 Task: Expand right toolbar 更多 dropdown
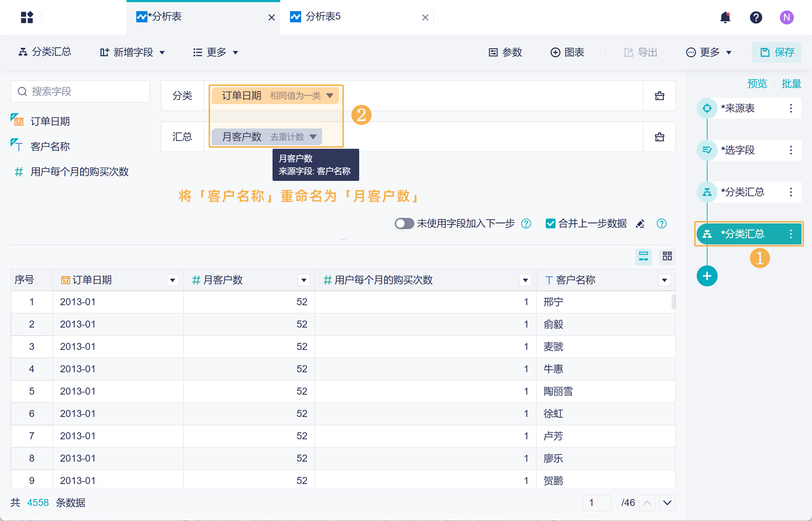tap(729, 52)
